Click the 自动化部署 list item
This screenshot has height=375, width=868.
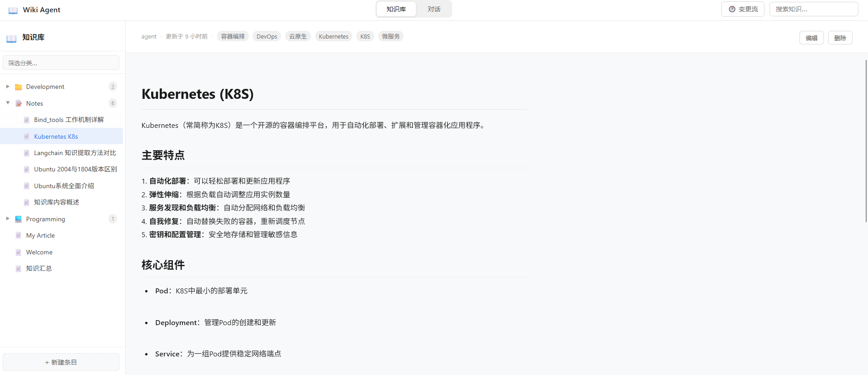(216, 181)
